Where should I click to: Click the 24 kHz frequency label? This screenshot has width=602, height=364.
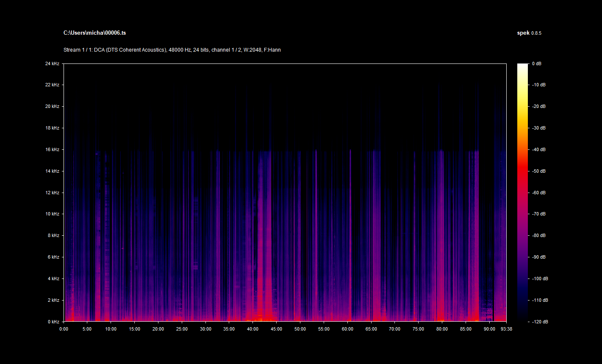(x=53, y=63)
